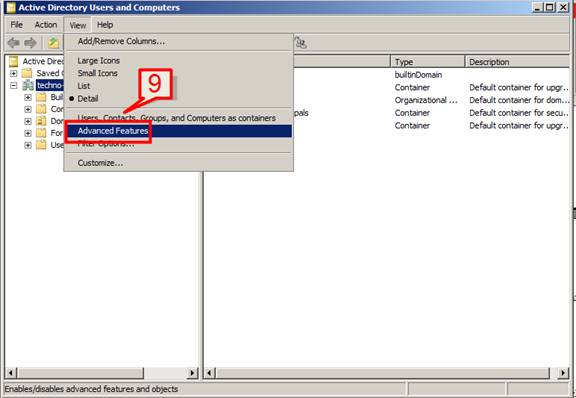The height and width of the screenshot is (398, 576).
Task: Expand the ForeignSecurityPrincipals tree node
Action: coord(28,133)
